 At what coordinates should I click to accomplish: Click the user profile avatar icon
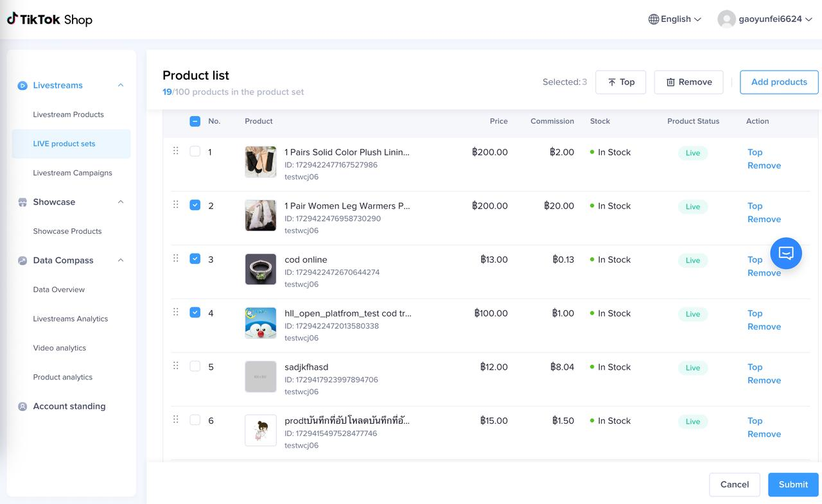[x=726, y=19]
